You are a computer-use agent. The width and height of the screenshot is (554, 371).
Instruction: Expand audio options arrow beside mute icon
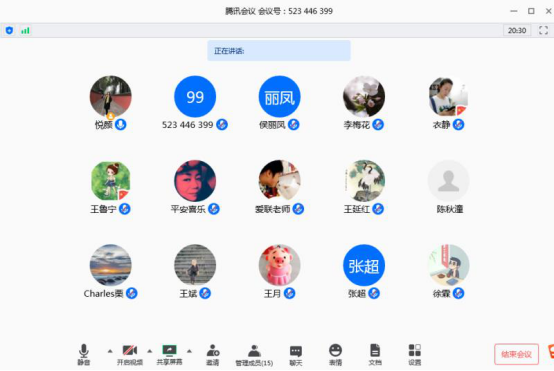point(110,351)
